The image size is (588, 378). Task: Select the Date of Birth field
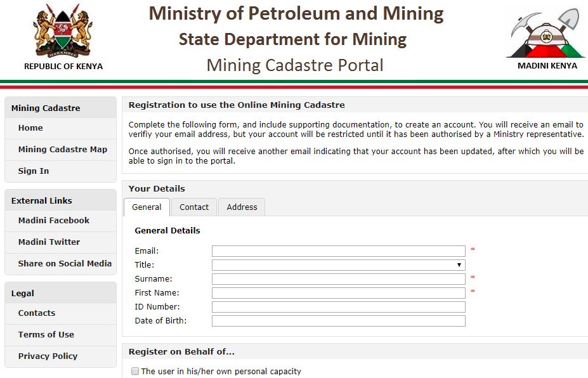(338, 321)
